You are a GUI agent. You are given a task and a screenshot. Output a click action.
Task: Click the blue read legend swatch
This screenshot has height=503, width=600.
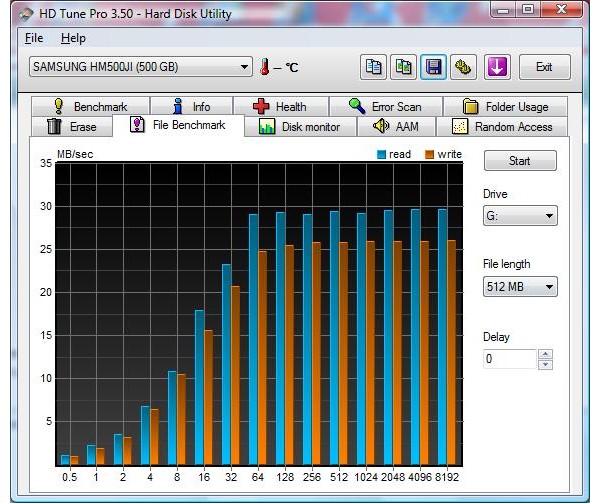[382, 155]
